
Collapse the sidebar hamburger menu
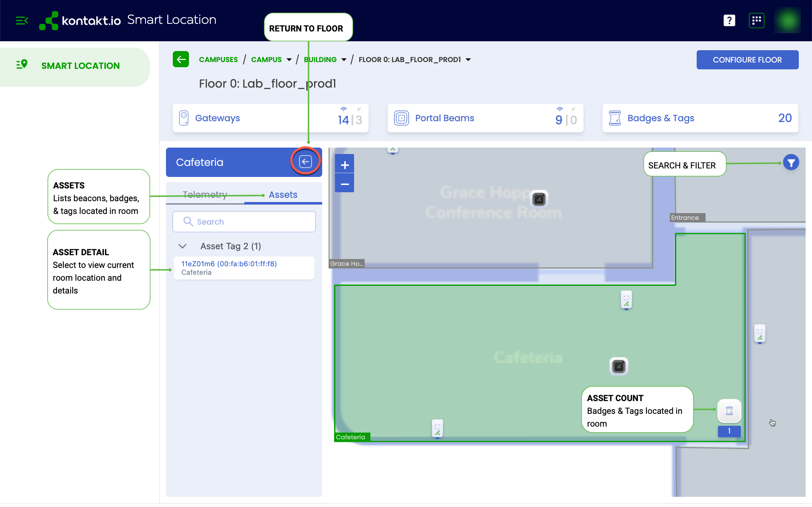22,20
